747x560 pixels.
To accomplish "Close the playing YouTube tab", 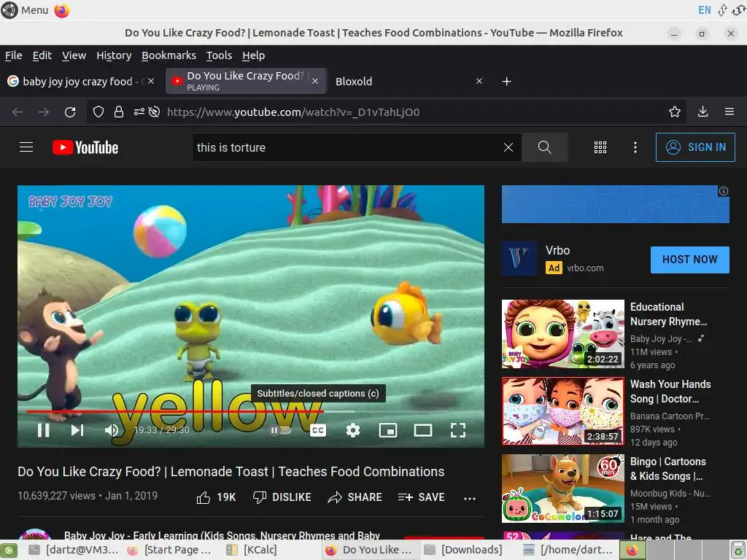I will pos(315,82).
